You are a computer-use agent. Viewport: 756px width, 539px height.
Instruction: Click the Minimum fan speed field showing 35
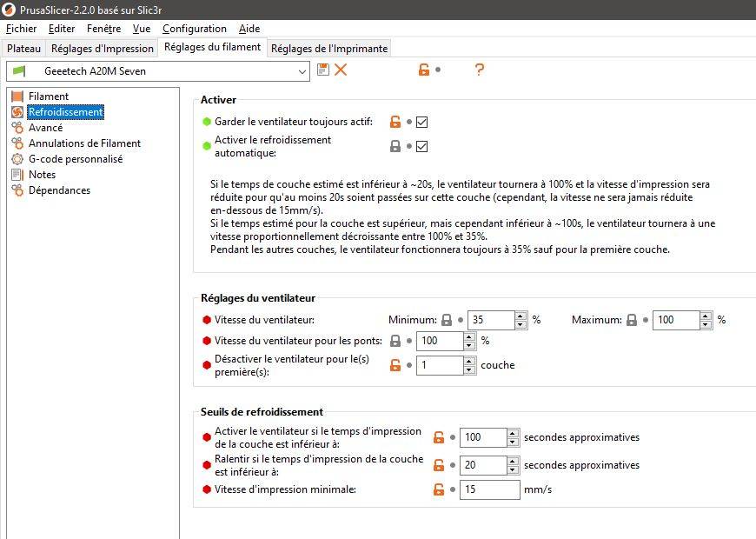(x=491, y=320)
